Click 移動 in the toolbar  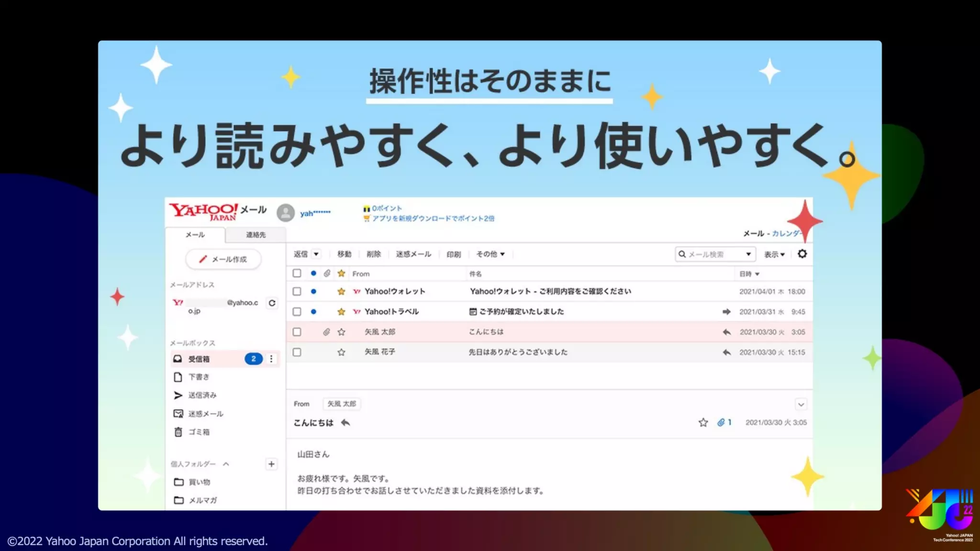pyautogui.click(x=345, y=254)
